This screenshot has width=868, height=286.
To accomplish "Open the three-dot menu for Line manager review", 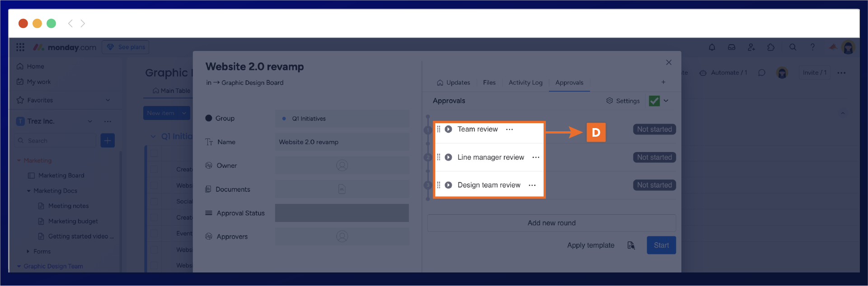I will tap(536, 157).
